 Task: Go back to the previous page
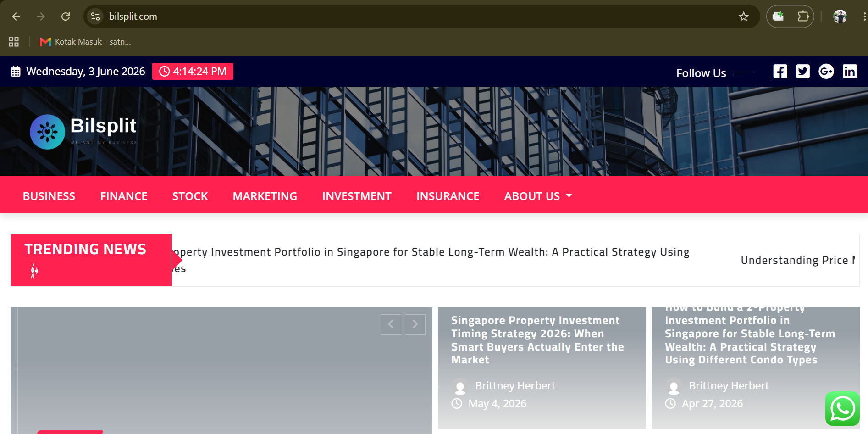(16, 17)
